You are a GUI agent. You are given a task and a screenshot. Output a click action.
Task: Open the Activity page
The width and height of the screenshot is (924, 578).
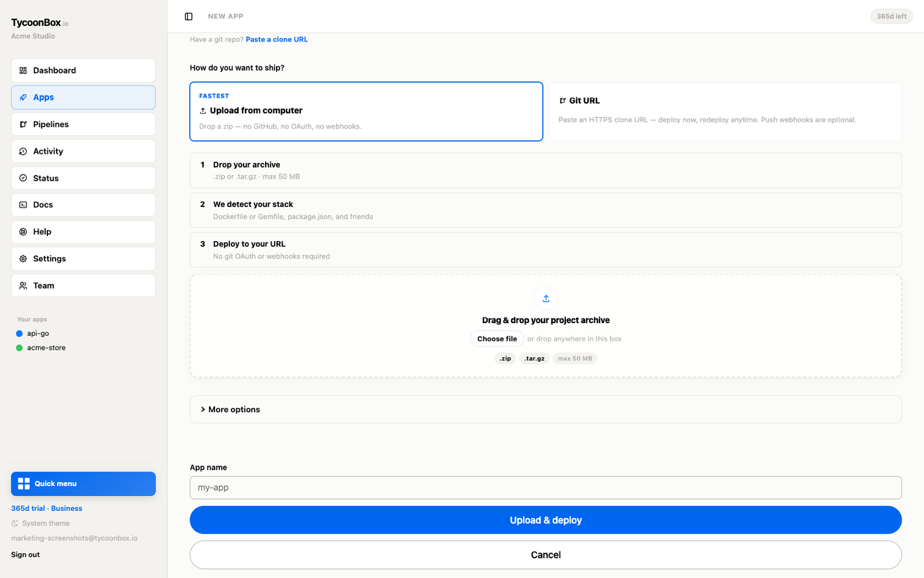click(x=83, y=151)
